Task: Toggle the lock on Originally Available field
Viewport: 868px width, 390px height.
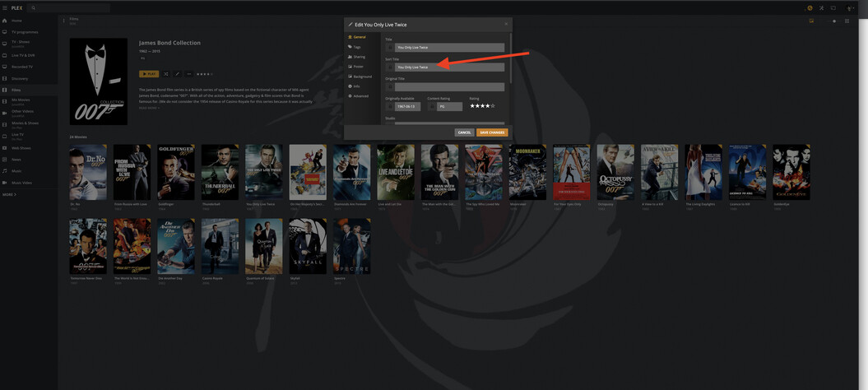Action: click(x=390, y=106)
